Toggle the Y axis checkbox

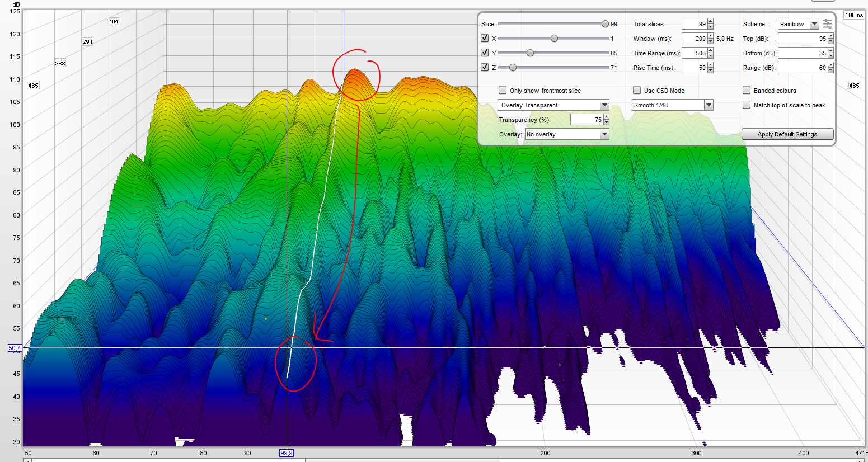485,53
